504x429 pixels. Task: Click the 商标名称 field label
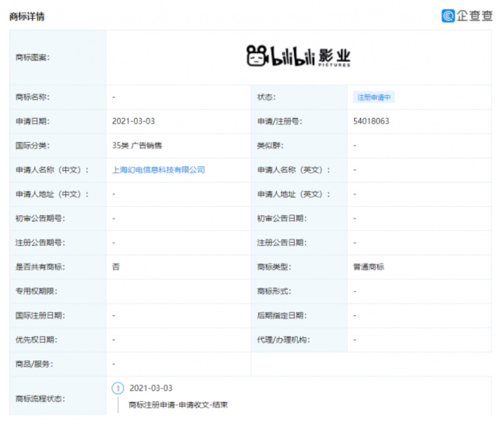pos(31,97)
